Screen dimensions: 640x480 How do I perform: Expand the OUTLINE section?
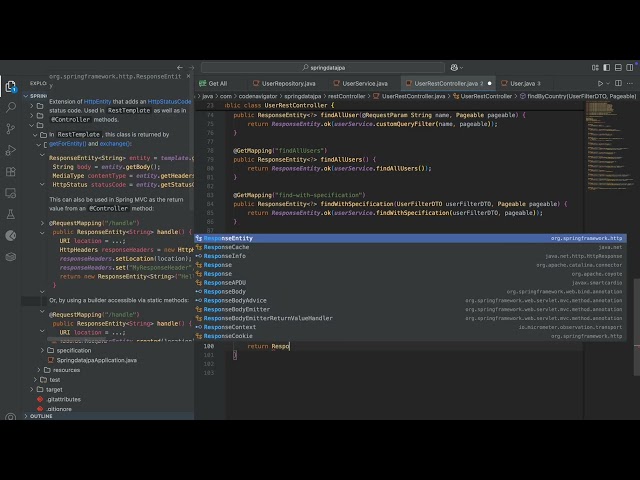41,416
